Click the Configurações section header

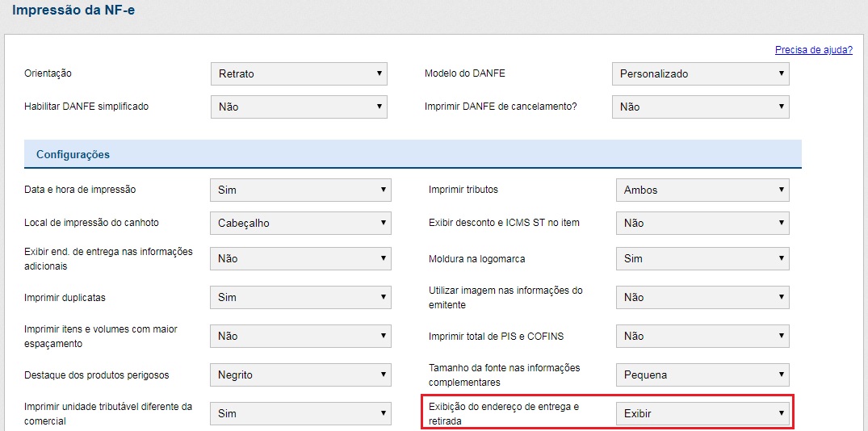click(73, 154)
